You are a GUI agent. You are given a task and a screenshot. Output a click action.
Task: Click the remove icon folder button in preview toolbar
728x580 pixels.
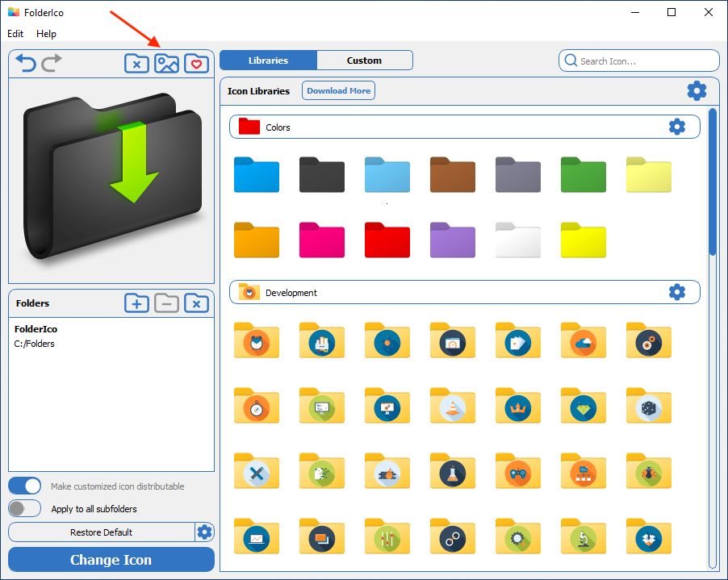[x=136, y=63]
